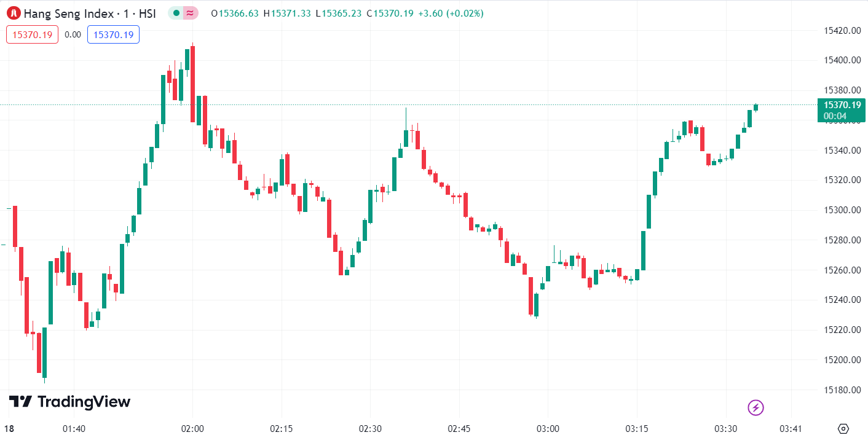
Task: Click the 15420.00 label on the price axis
Action: (x=840, y=31)
